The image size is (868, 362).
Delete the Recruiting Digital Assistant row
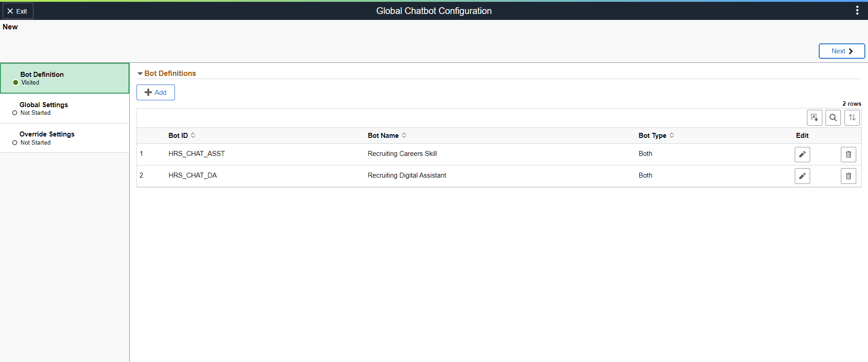tap(848, 176)
